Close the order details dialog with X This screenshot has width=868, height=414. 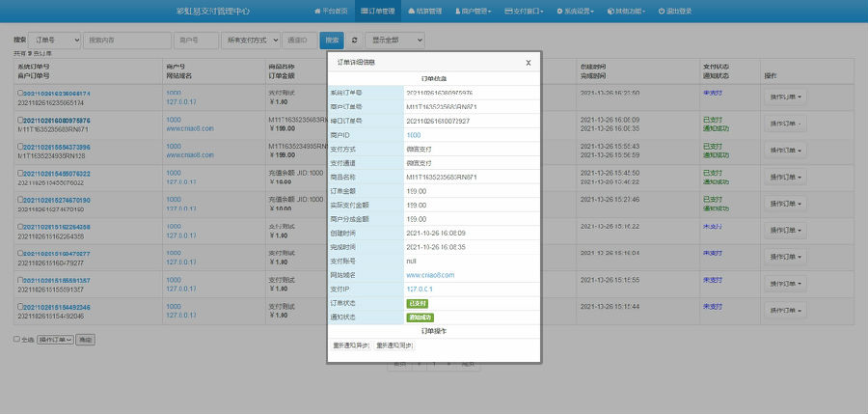click(529, 63)
